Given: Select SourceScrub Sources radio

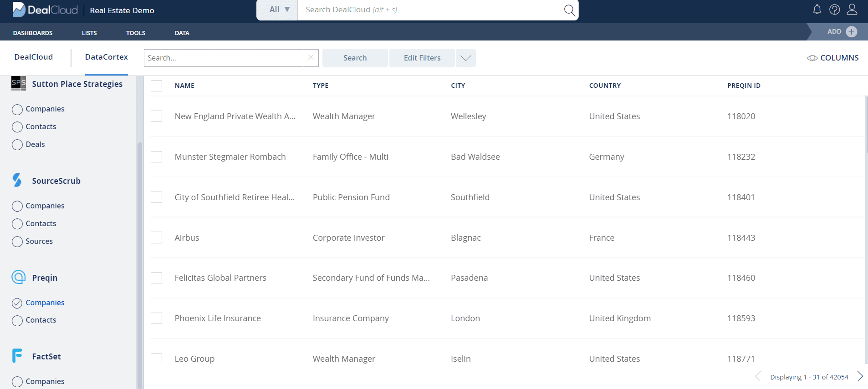Looking at the screenshot, I should (17, 242).
